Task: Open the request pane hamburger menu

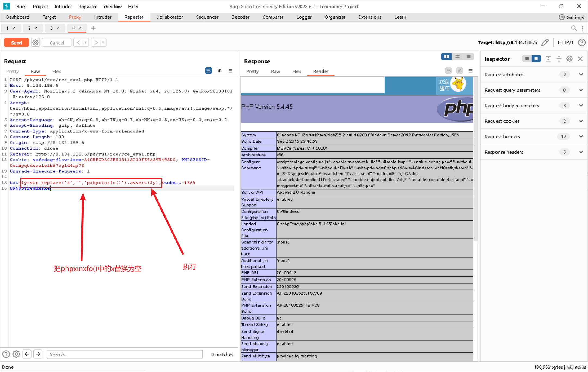Action: (230, 71)
